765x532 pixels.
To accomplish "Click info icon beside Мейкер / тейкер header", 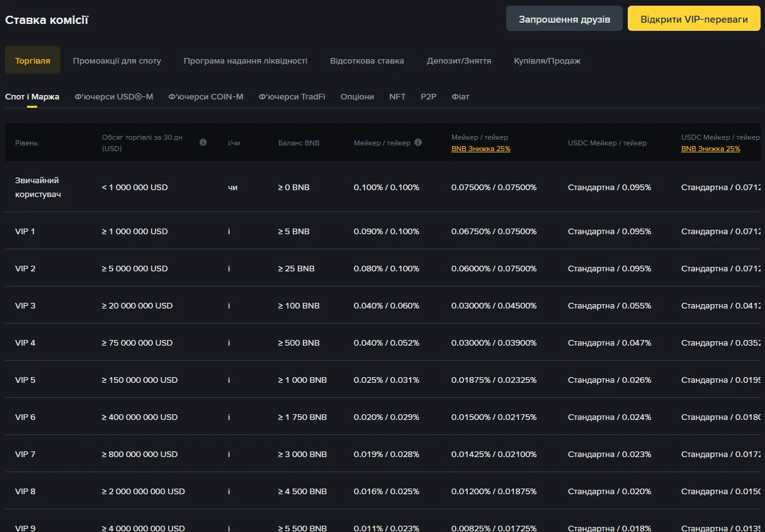I will pyautogui.click(x=418, y=142).
